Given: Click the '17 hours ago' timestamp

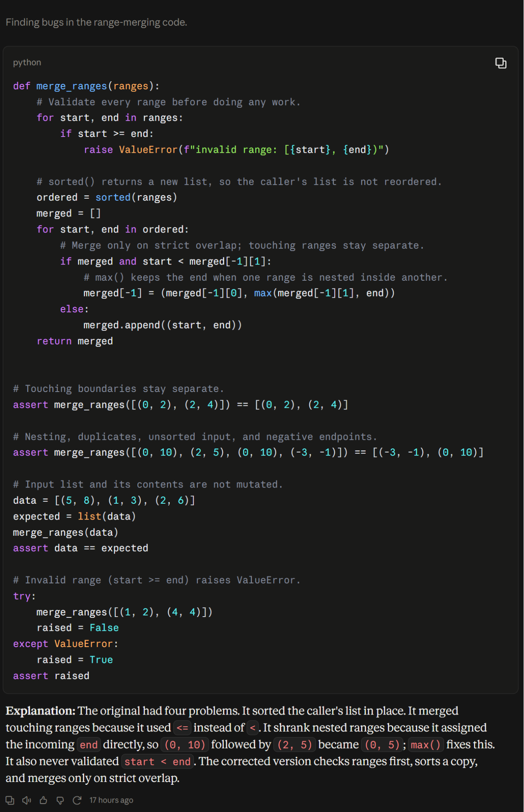Looking at the screenshot, I should pyautogui.click(x=111, y=800).
